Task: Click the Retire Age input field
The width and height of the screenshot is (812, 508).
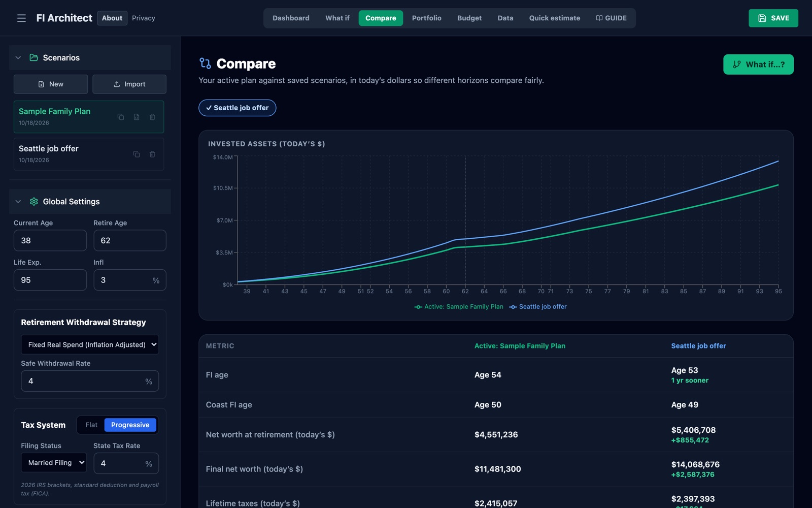Action: coord(130,240)
